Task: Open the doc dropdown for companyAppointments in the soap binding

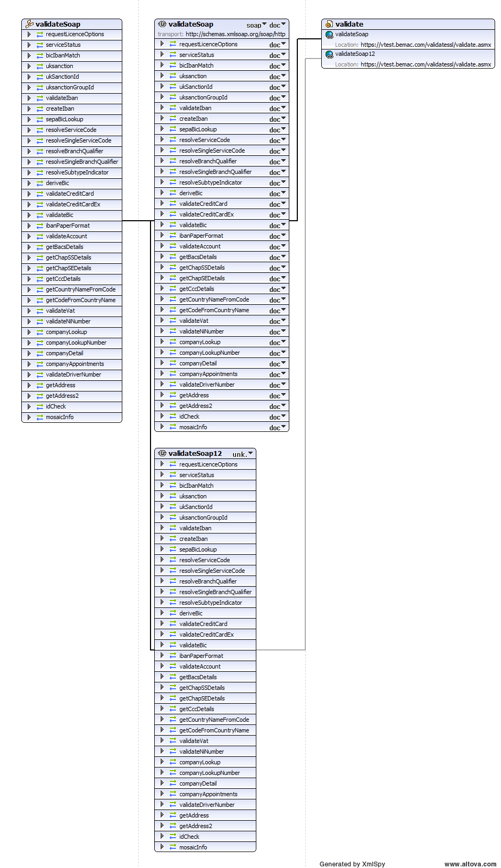Action: (x=278, y=374)
